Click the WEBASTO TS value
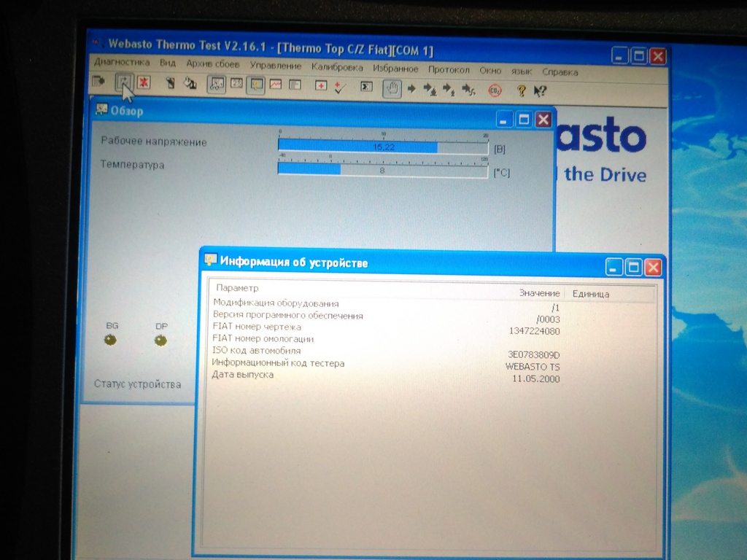The height and width of the screenshot is (560, 747). pos(533,367)
